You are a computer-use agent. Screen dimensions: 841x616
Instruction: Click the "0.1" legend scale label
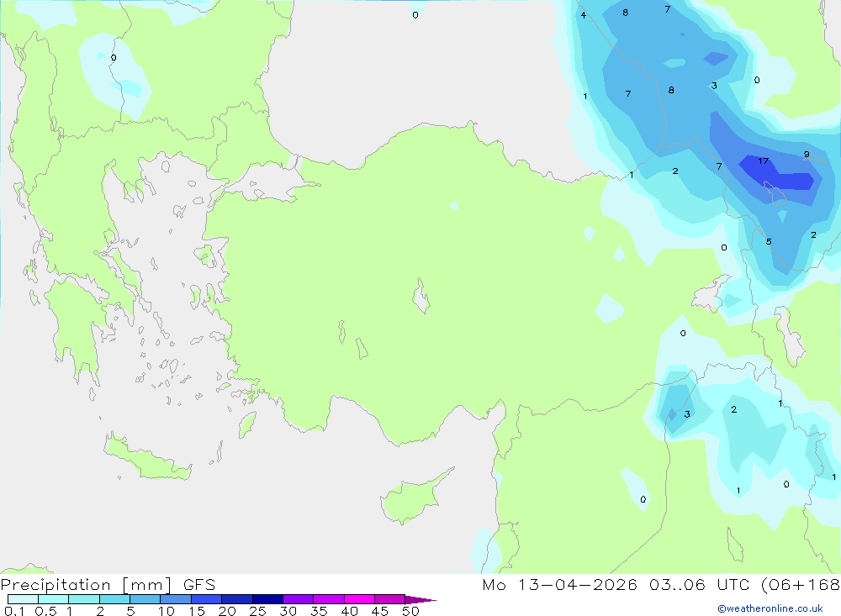pos(14,611)
